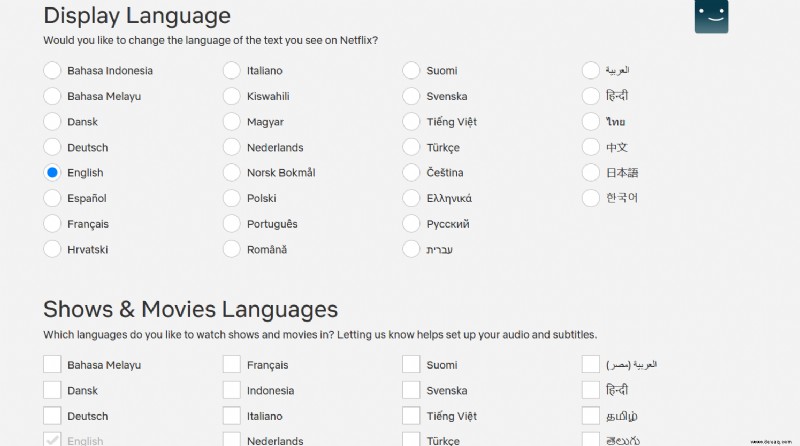
Task: Select the Chinese 中文 display language
Action: (x=591, y=147)
